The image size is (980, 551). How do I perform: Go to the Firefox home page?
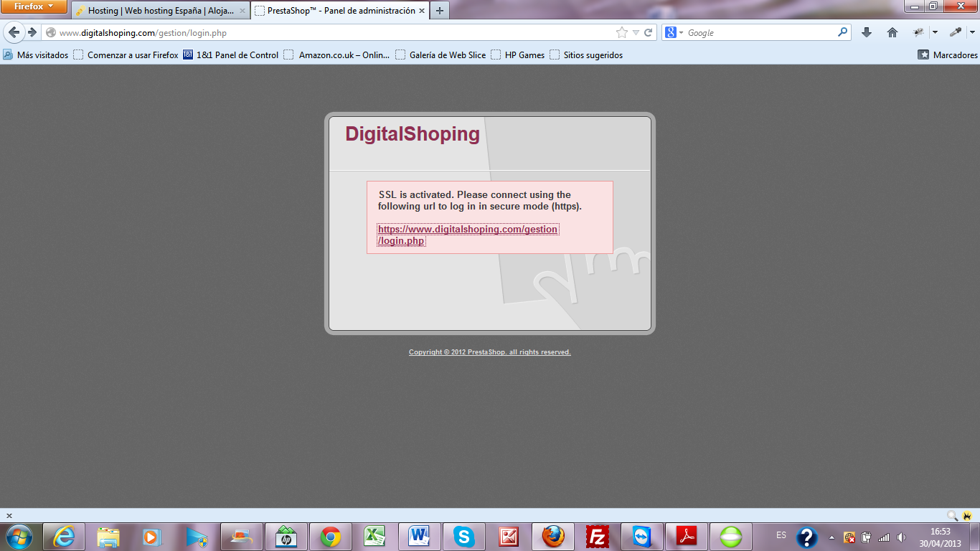pos(892,32)
